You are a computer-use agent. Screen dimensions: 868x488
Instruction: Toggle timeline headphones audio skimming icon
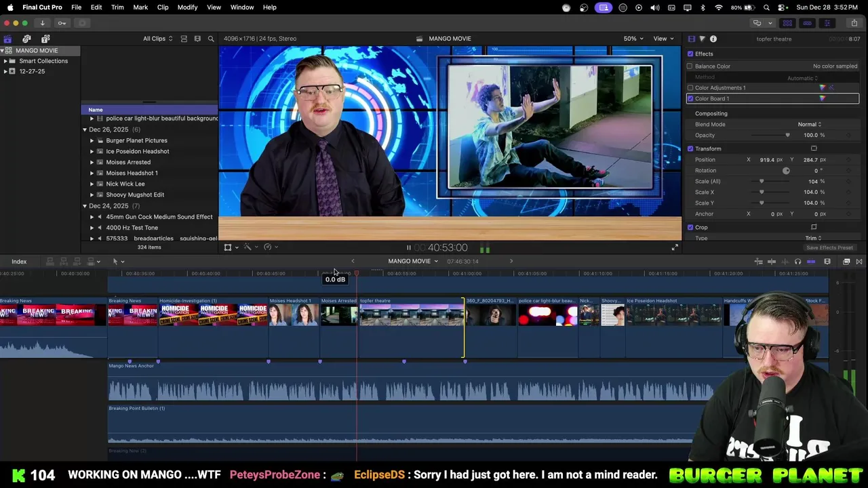(x=797, y=262)
